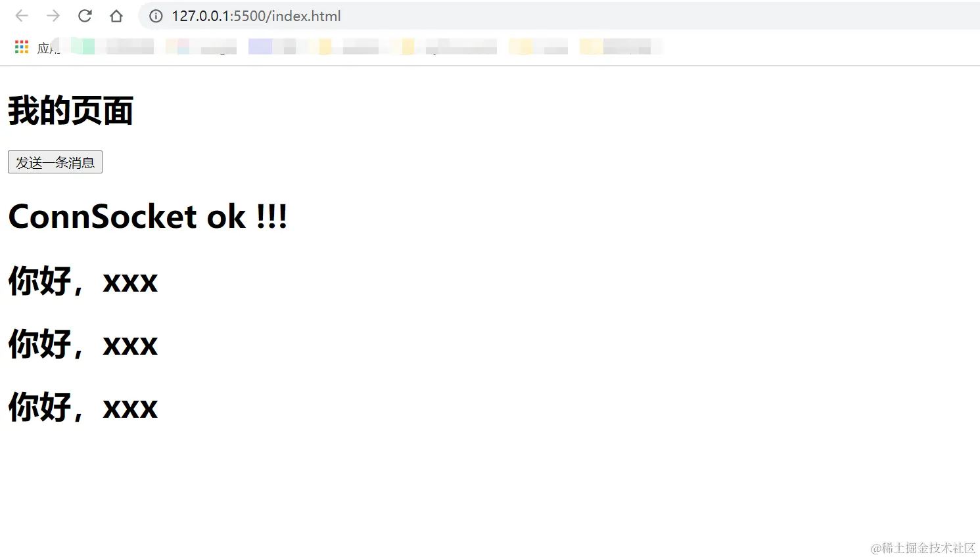Click the 发送一条消息 button
This screenshot has height=559, width=980.
(55, 162)
